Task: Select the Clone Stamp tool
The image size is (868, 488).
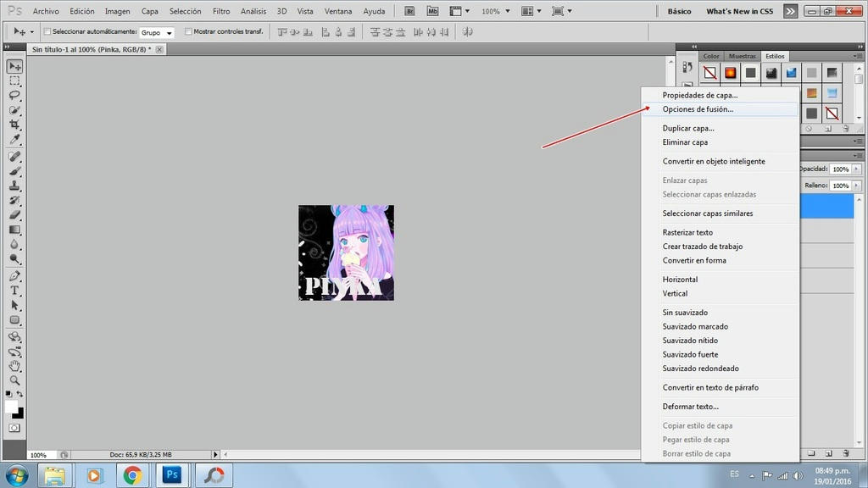Action: 14,186
